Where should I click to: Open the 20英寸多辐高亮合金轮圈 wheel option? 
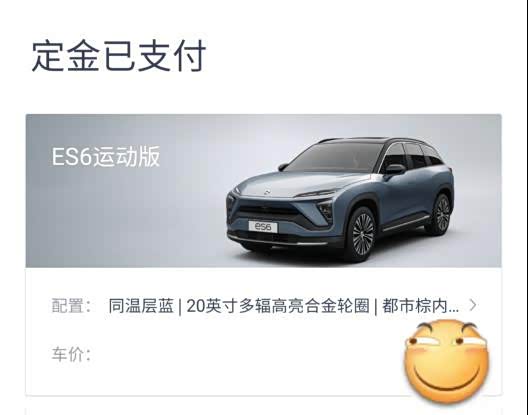[278, 306]
